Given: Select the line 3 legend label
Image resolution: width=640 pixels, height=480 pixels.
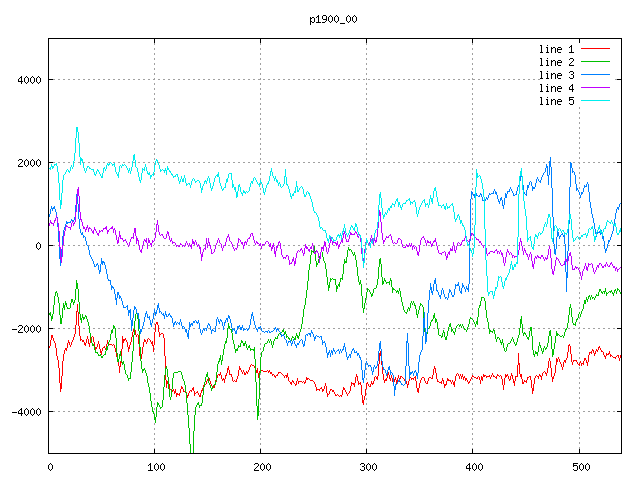Looking at the screenshot, I should tap(556, 76).
